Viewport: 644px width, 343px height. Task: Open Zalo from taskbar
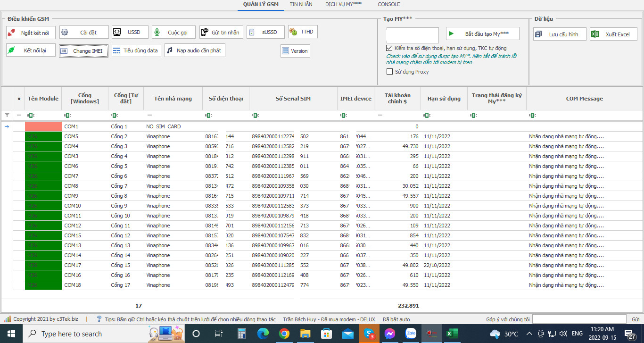[411, 334]
